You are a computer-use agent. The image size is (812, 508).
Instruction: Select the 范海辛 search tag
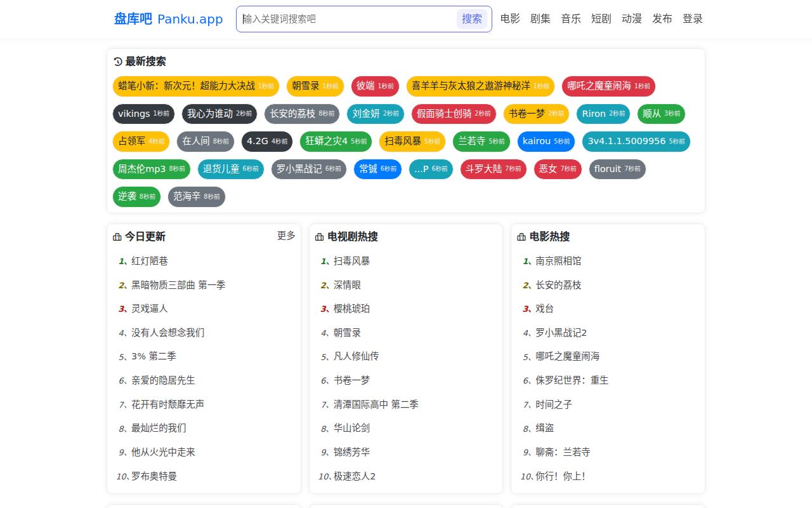(x=197, y=197)
